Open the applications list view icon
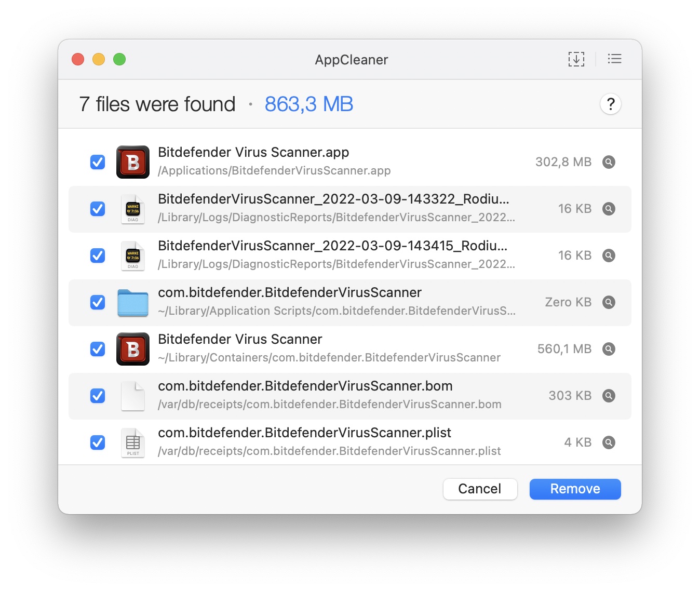 615,59
